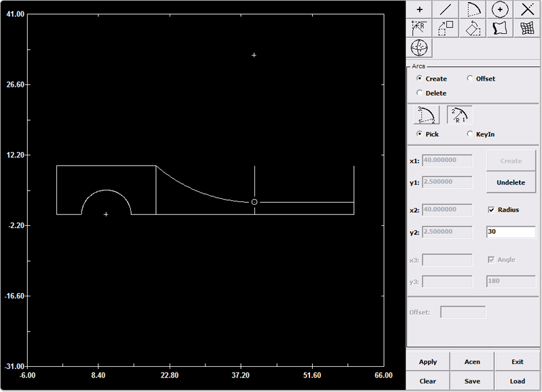Select the Delete arcs radio button
Screen dimensions: 542x392
[419, 93]
